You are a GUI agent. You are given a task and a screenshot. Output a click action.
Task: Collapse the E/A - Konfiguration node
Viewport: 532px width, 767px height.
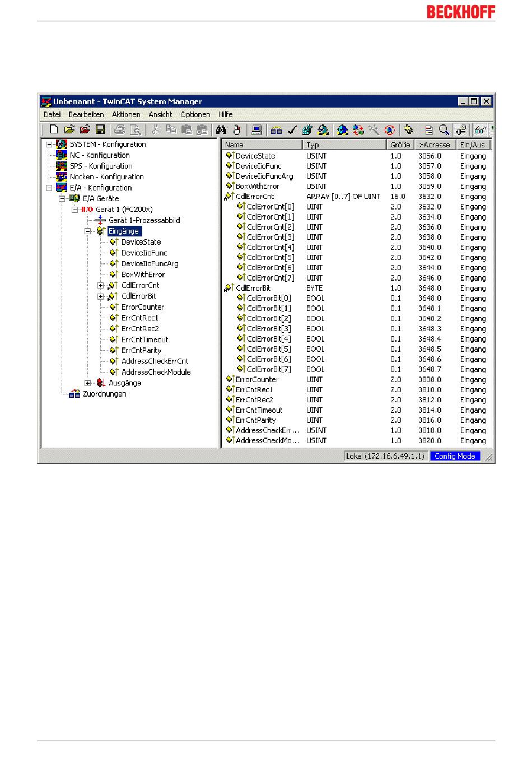(x=49, y=188)
